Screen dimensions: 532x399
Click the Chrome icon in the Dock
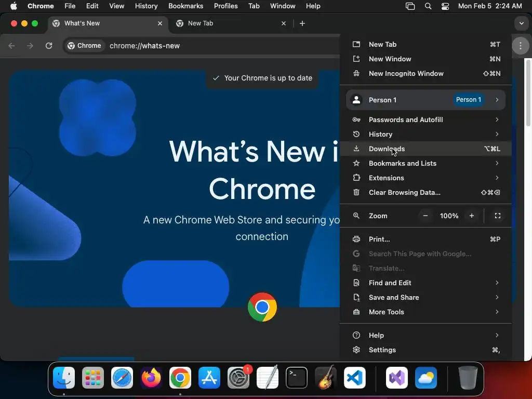pos(180,378)
